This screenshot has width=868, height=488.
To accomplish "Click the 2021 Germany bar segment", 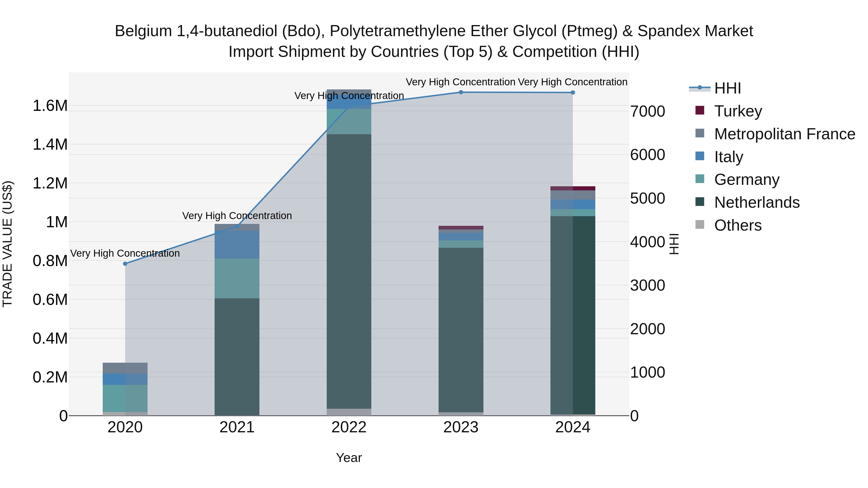I will tap(237, 278).
